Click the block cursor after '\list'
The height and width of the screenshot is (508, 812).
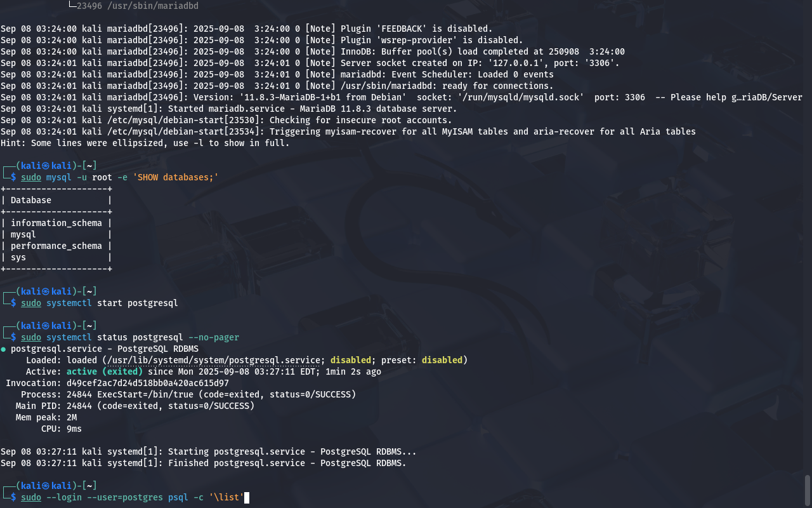click(x=247, y=497)
